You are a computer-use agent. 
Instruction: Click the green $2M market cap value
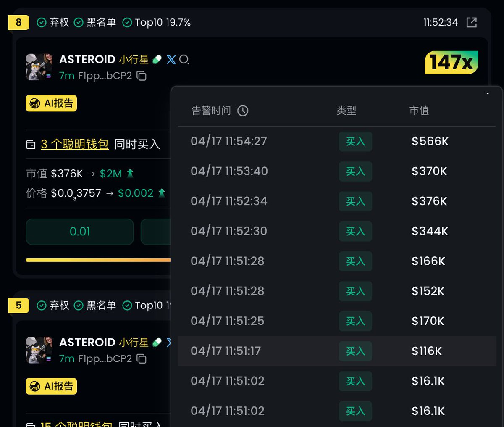[111, 174]
